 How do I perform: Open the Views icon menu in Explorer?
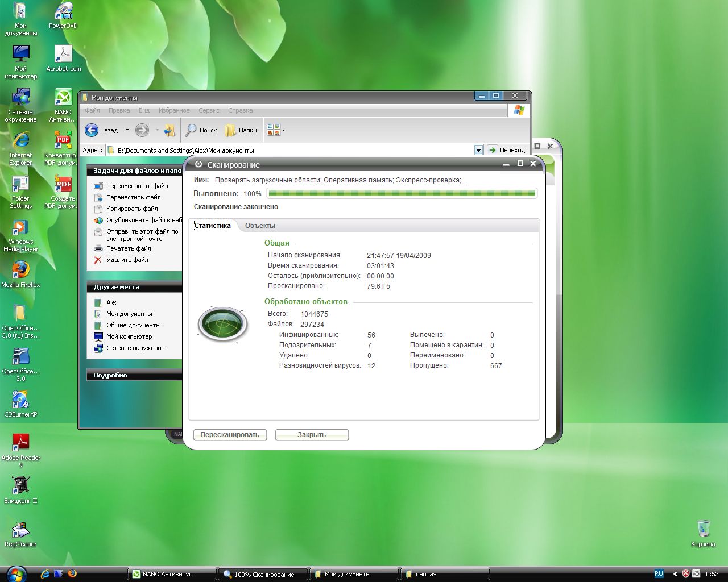[x=276, y=130]
